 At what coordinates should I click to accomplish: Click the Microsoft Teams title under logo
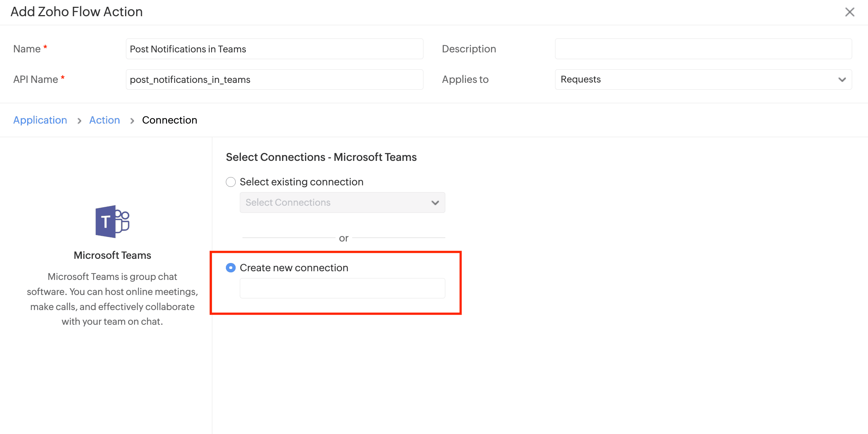pyautogui.click(x=112, y=255)
